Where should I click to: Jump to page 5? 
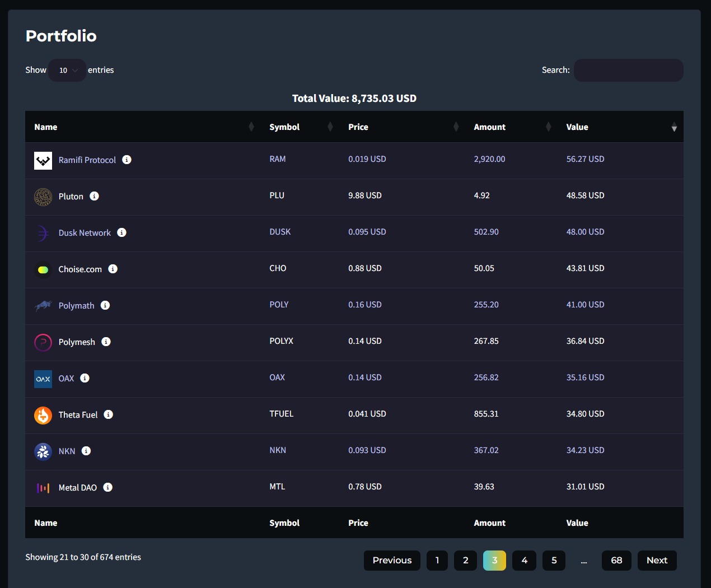click(x=554, y=561)
